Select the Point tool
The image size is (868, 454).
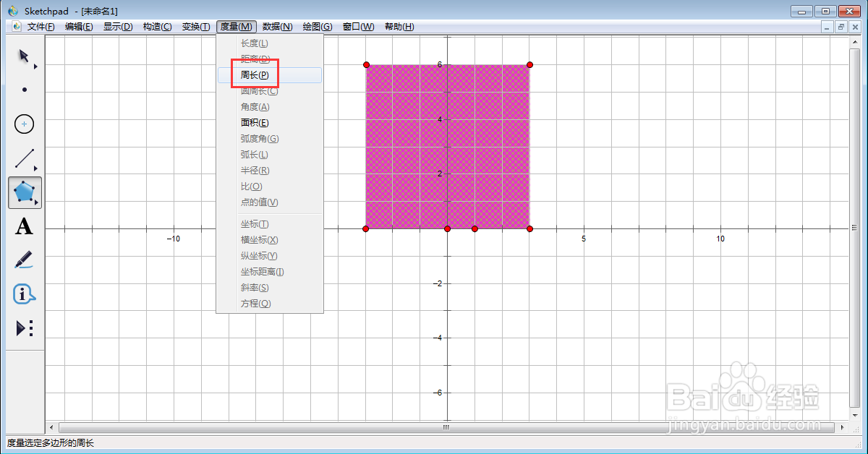(24, 89)
